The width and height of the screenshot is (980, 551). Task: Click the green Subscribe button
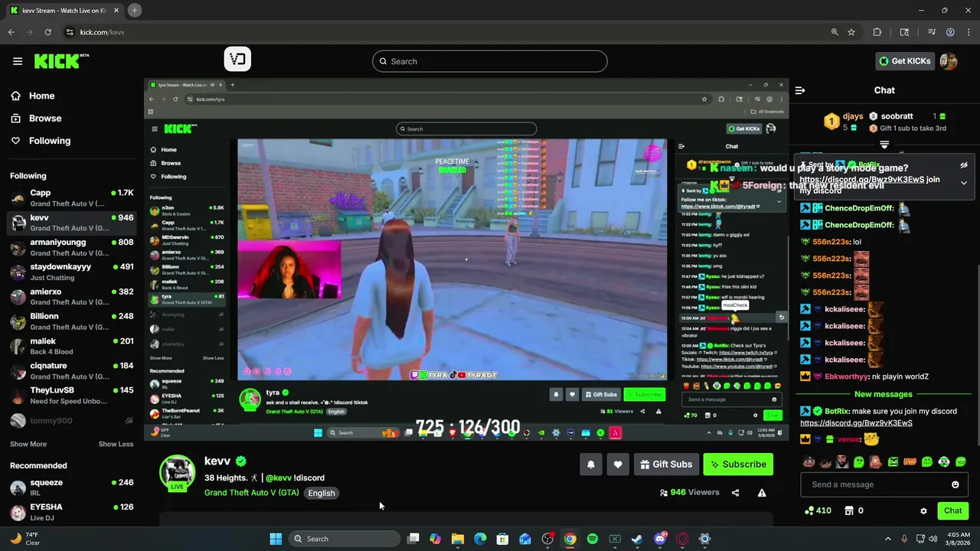tap(738, 464)
